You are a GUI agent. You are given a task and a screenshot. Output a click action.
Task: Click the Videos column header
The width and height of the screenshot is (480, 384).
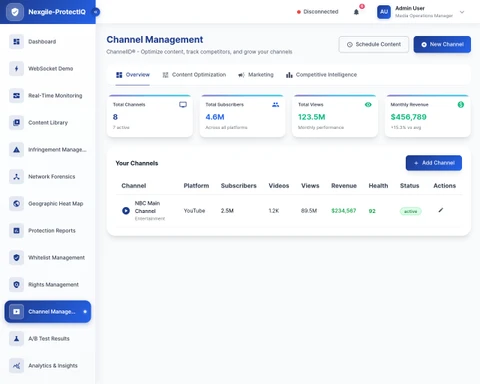pos(279,186)
